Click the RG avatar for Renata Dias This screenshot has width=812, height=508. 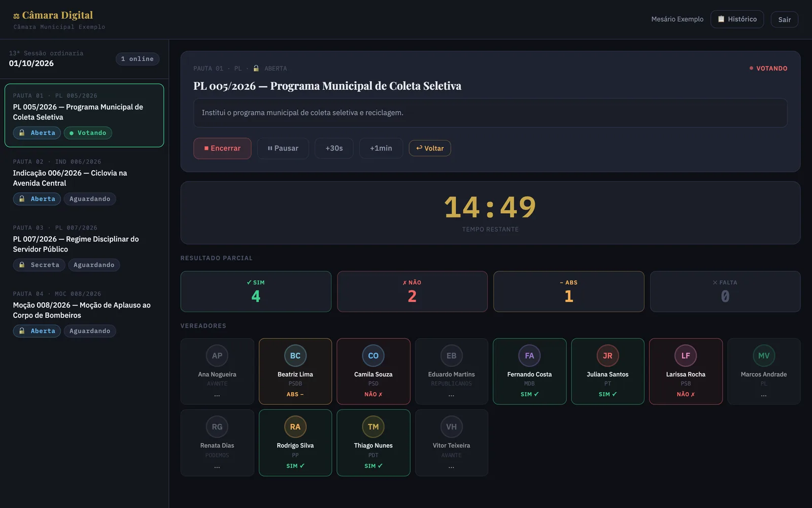(x=217, y=427)
